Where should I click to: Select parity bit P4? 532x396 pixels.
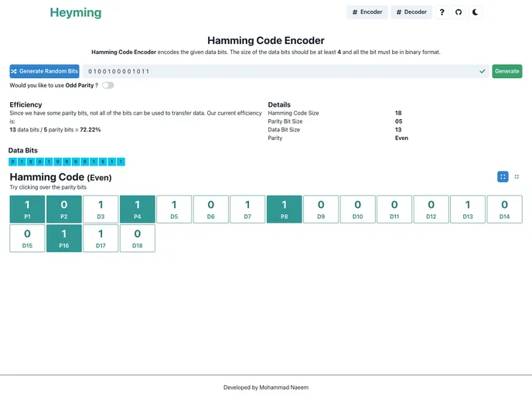click(x=138, y=209)
